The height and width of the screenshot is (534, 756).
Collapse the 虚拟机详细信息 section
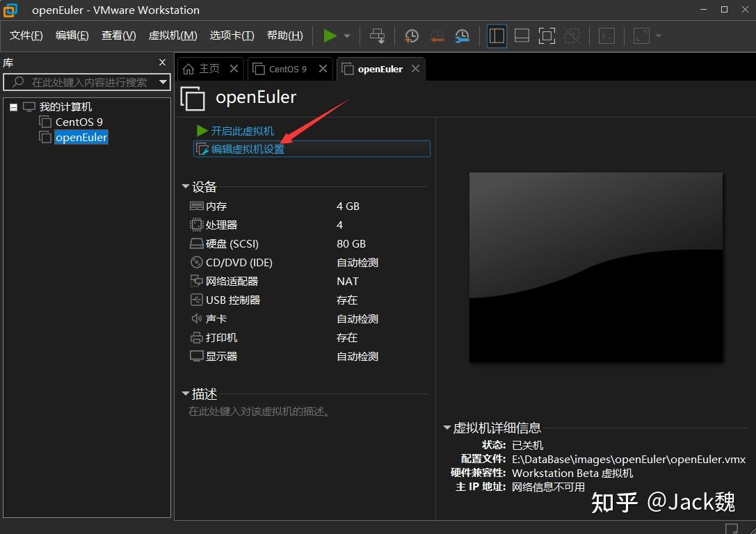(x=446, y=428)
